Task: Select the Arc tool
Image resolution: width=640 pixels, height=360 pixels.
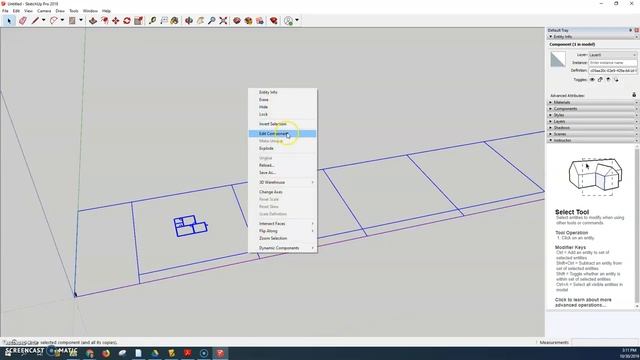Action: [x=53, y=20]
